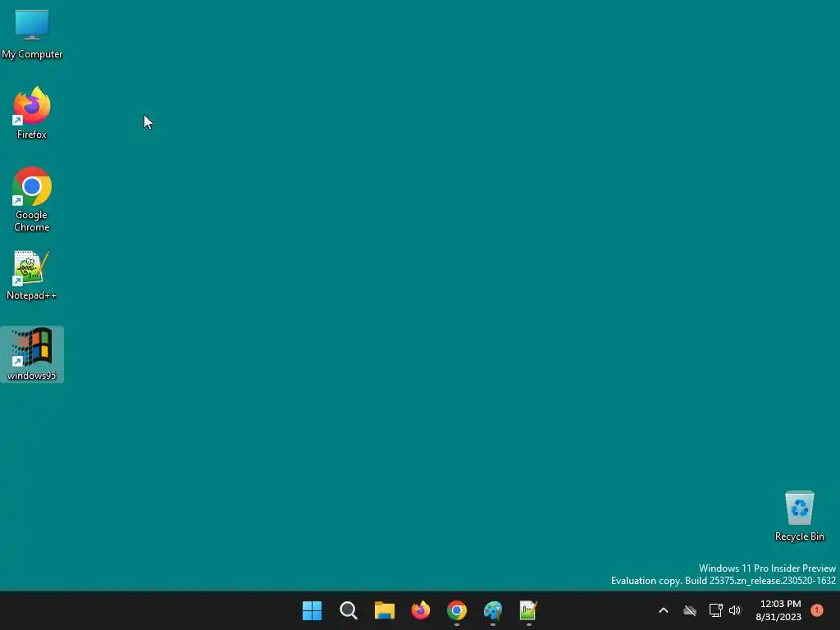The height and width of the screenshot is (630, 840).
Task: Open the notification badge
Action: 817,610
